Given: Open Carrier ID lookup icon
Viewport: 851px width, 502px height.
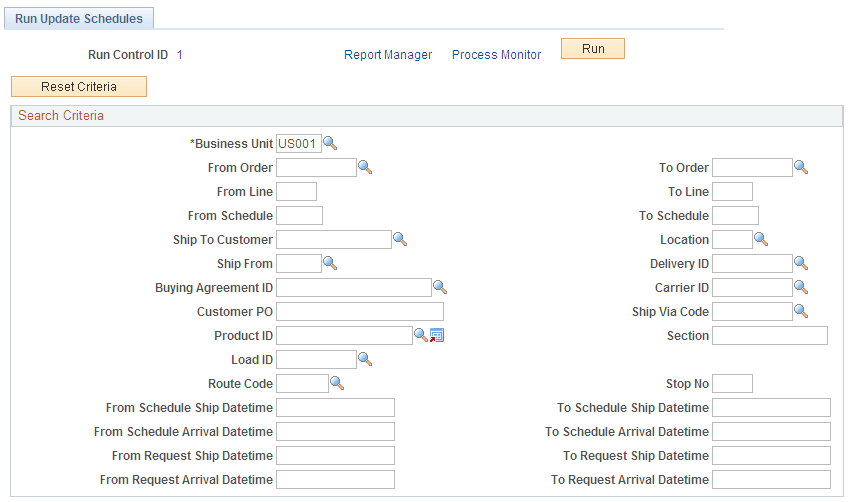Looking at the screenshot, I should pyautogui.click(x=801, y=287).
